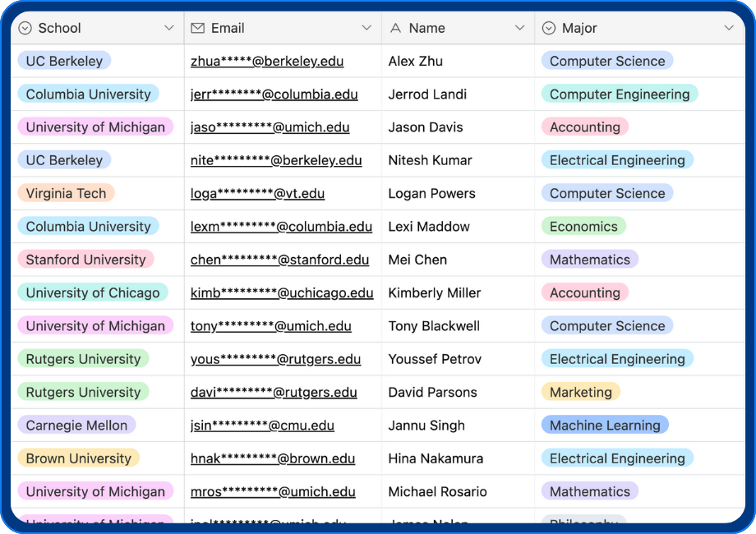Click the Computer Engineering major tag

click(620, 94)
